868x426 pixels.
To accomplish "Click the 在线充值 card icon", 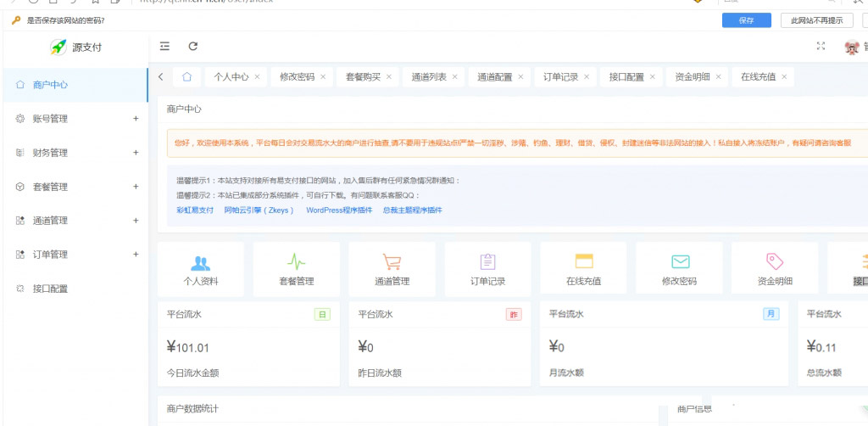I will (x=583, y=262).
